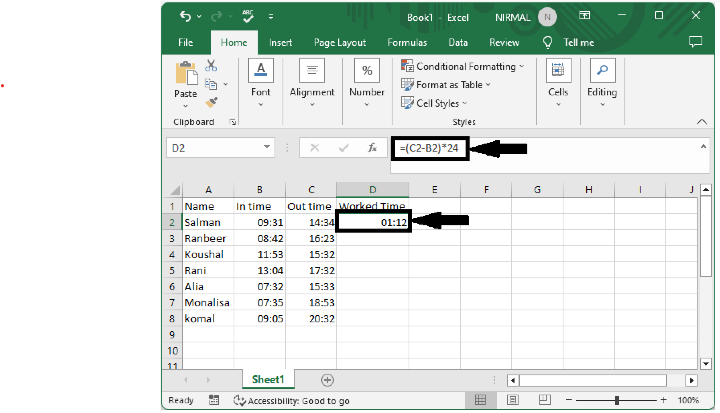Expand the Font group button
The width and height of the screenshot is (720, 413).
point(260,83)
